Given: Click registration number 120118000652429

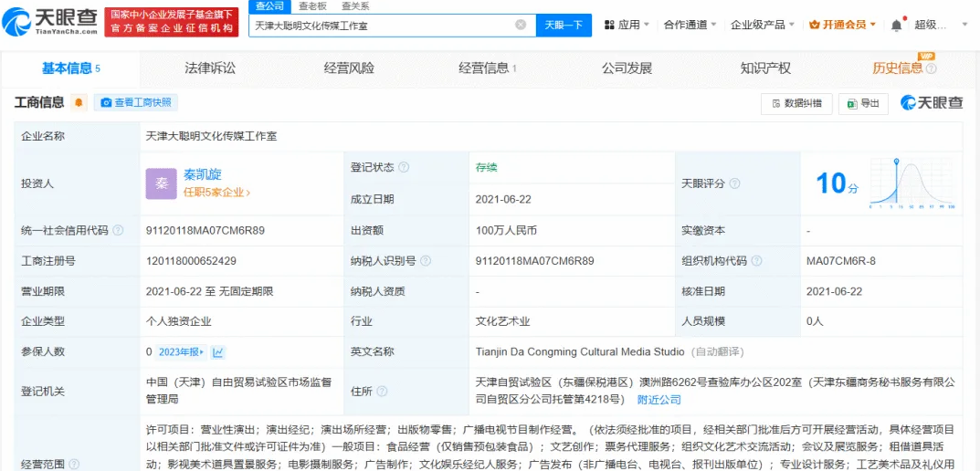Looking at the screenshot, I should [x=191, y=261].
